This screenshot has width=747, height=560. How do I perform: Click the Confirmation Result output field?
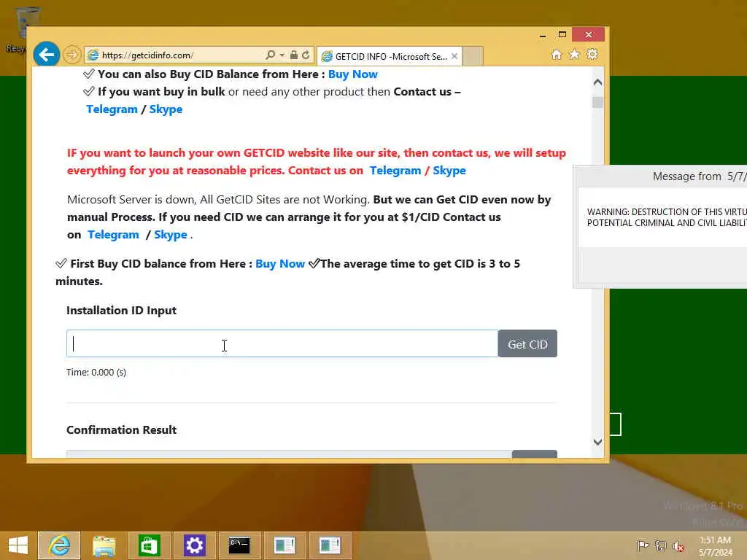(x=289, y=454)
